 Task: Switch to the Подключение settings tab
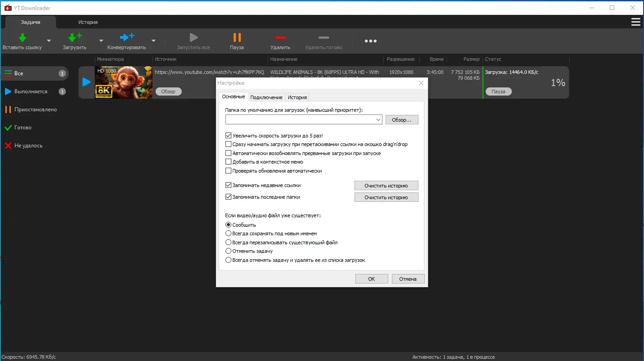267,97
